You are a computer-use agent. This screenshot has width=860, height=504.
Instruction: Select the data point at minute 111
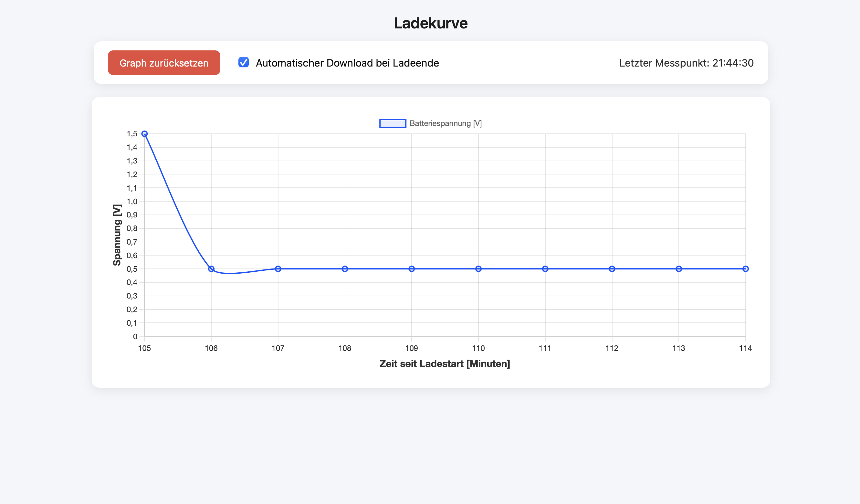(545, 269)
